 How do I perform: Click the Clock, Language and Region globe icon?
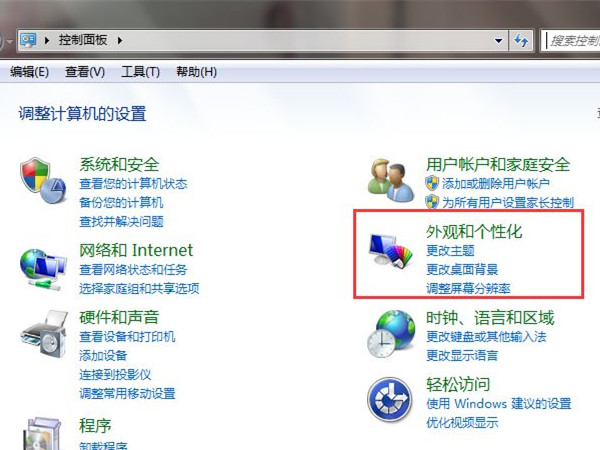[391, 334]
